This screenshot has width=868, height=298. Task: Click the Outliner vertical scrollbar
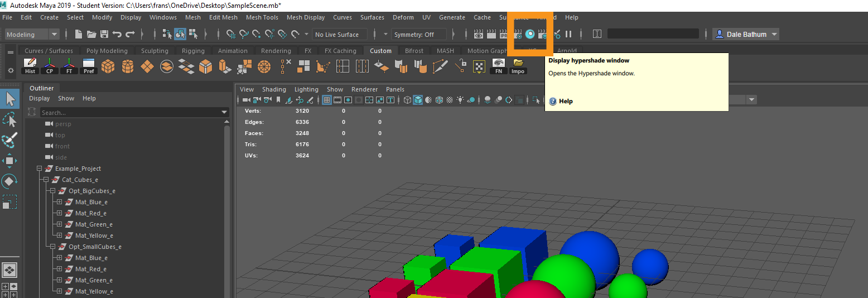pyautogui.click(x=227, y=208)
